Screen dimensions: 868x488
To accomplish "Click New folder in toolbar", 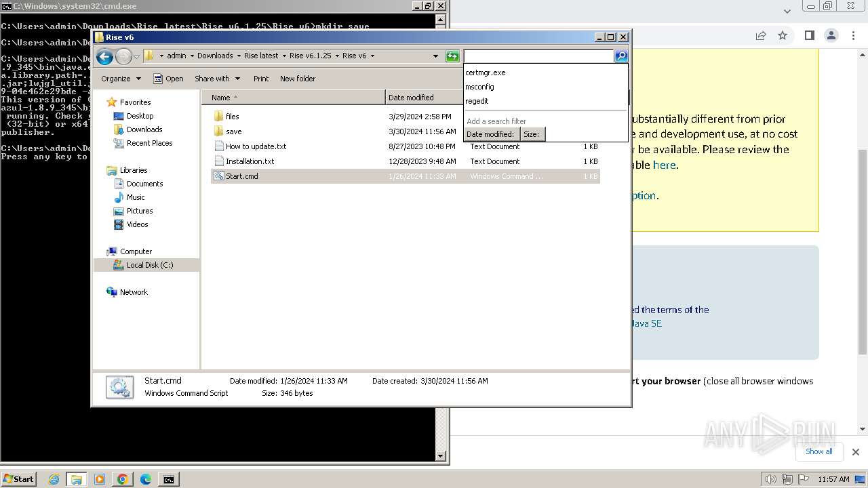I will pos(298,79).
